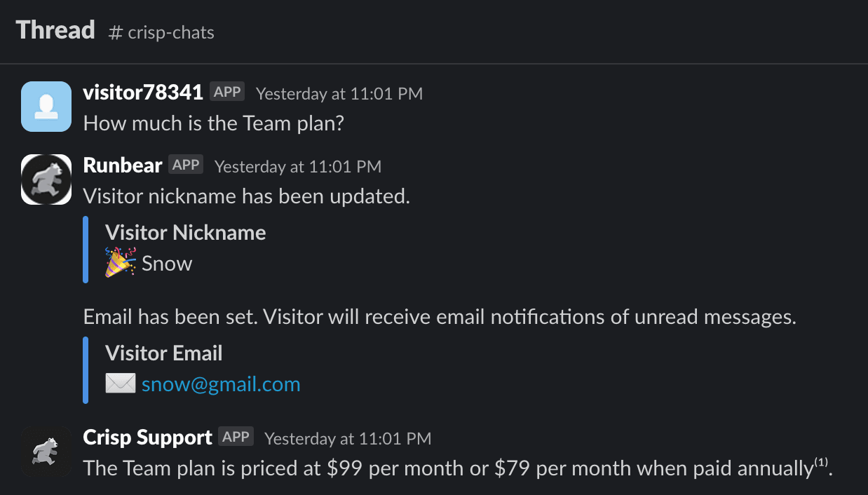Click the timestamp on visitor78341's message
Viewport: 868px width, 495px height.
click(x=339, y=93)
